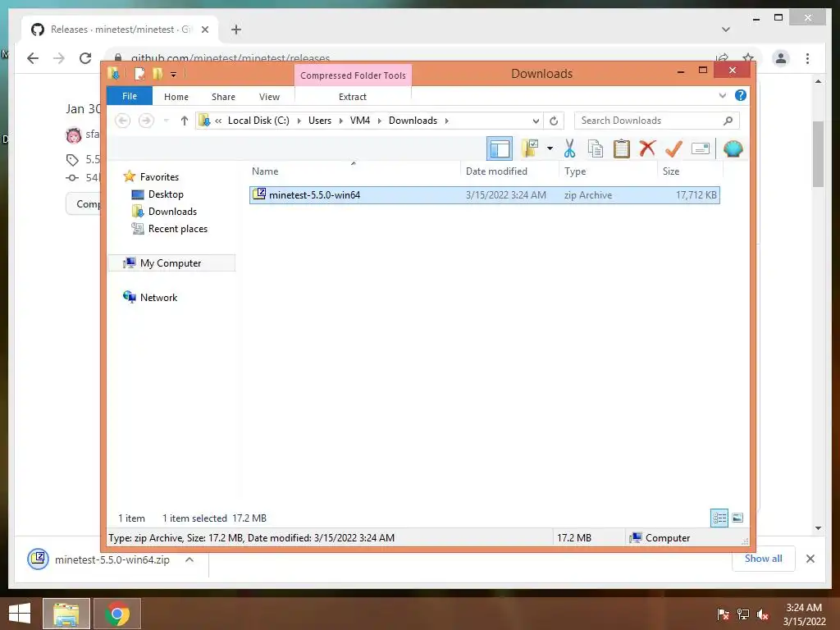The width and height of the screenshot is (840, 630).
Task: Open Quick Access Toolbar customize dropdown
Action: 173,74
